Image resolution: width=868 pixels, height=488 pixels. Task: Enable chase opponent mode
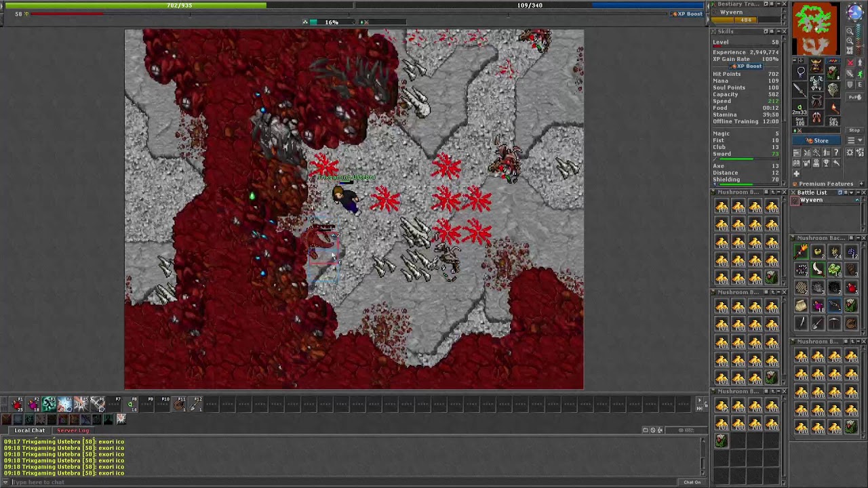coord(860,73)
